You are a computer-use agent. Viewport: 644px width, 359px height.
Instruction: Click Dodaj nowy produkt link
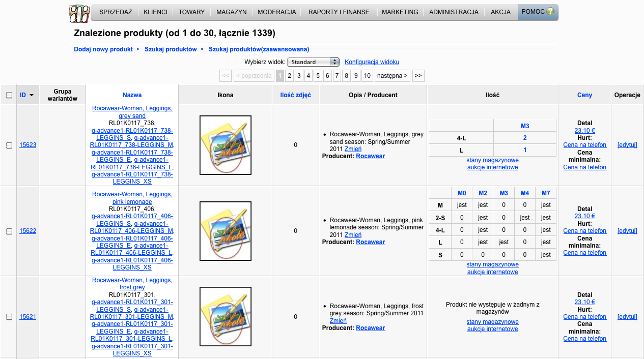103,49
